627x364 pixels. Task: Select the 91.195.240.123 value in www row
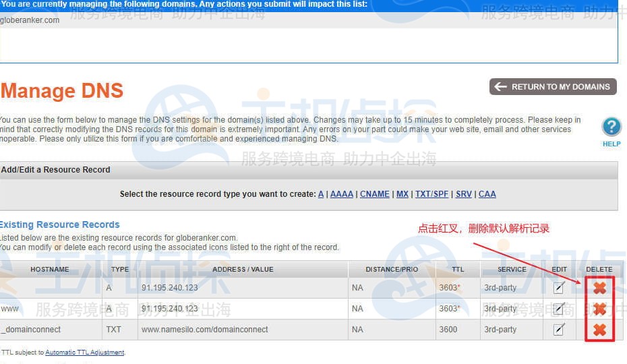click(169, 309)
